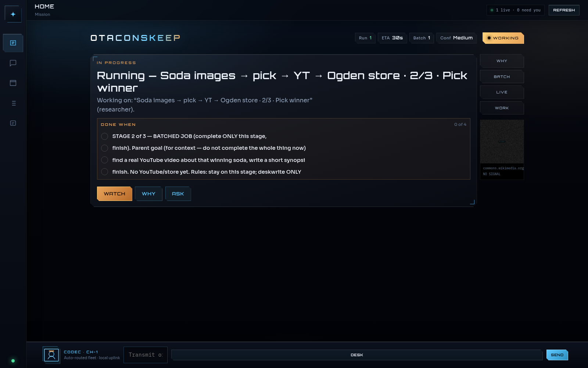This screenshot has height=368, width=588.
Task: Click the star logo icon in sidebar
Action: click(13, 14)
